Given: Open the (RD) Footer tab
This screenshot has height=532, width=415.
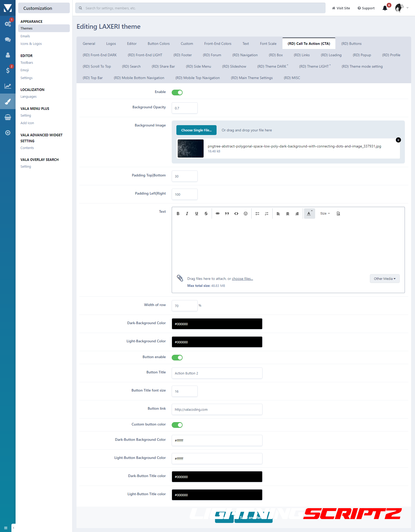Looking at the screenshot, I should point(182,55).
